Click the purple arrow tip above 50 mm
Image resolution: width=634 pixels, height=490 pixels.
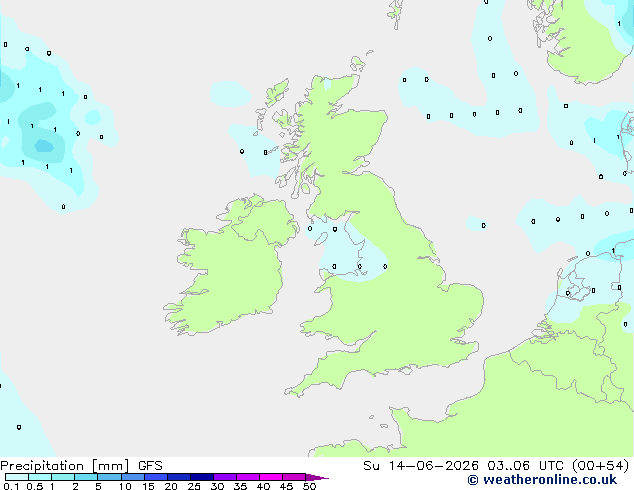[316, 477]
